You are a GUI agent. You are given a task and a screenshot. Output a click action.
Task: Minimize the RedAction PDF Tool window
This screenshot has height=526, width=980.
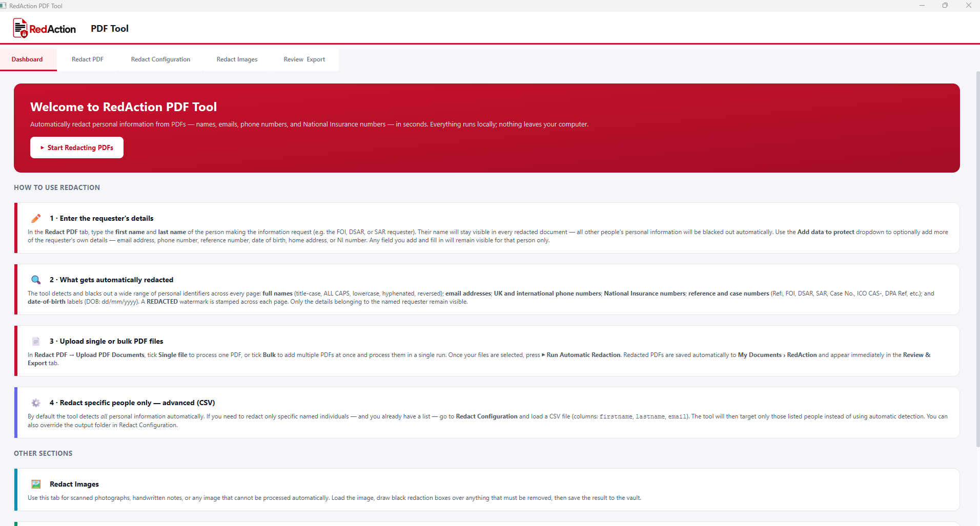922,6
